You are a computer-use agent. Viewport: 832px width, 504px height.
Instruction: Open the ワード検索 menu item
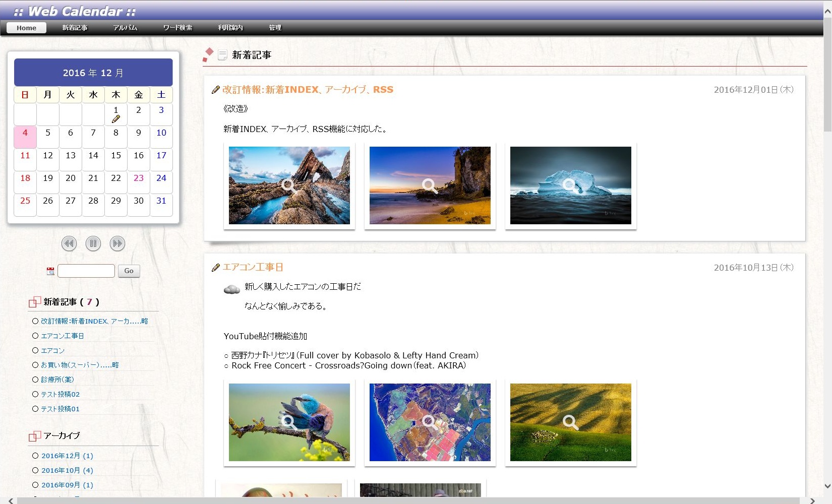tap(177, 28)
